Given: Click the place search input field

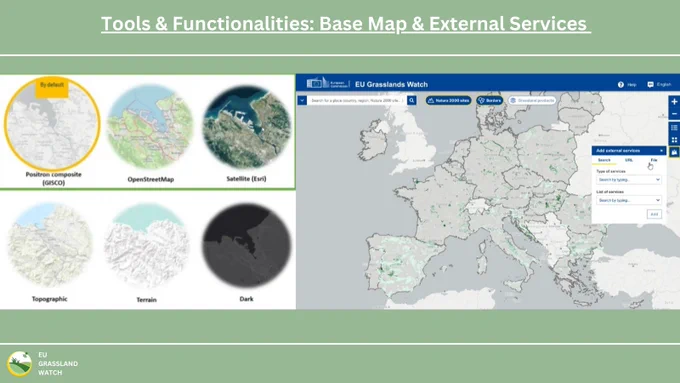Looking at the screenshot, I should [x=357, y=100].
